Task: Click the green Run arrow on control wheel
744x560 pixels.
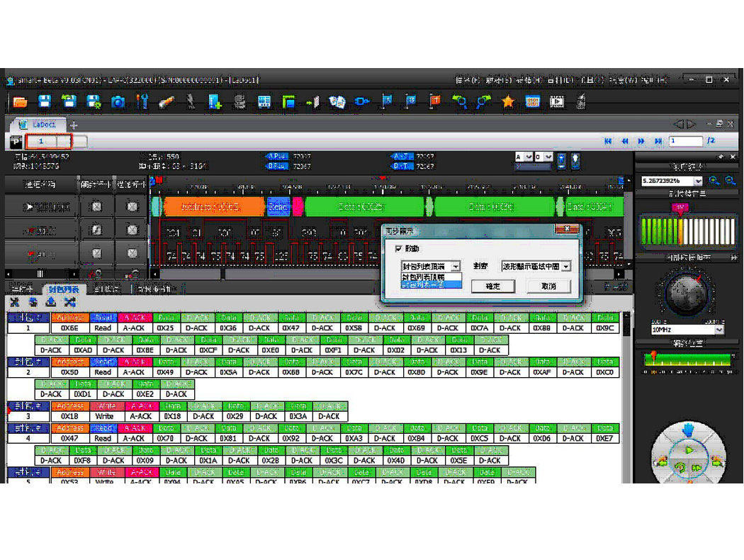Action: 689,449
